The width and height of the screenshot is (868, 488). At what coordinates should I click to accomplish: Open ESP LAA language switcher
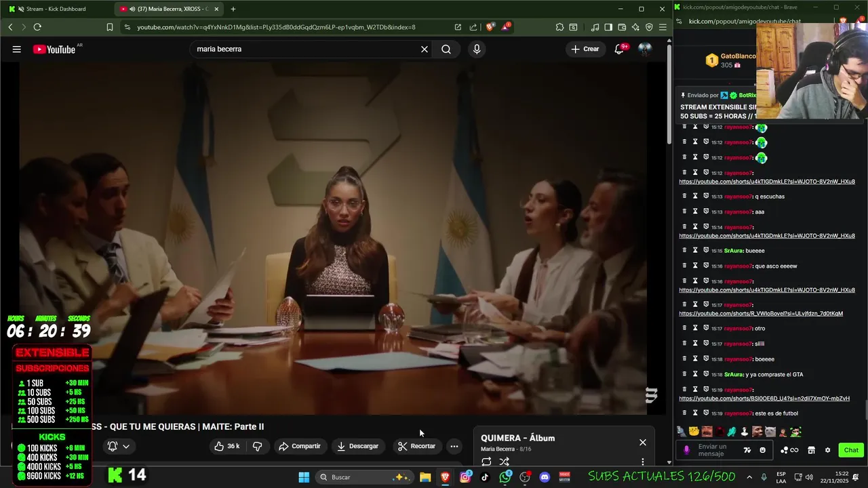pos(781,477)
